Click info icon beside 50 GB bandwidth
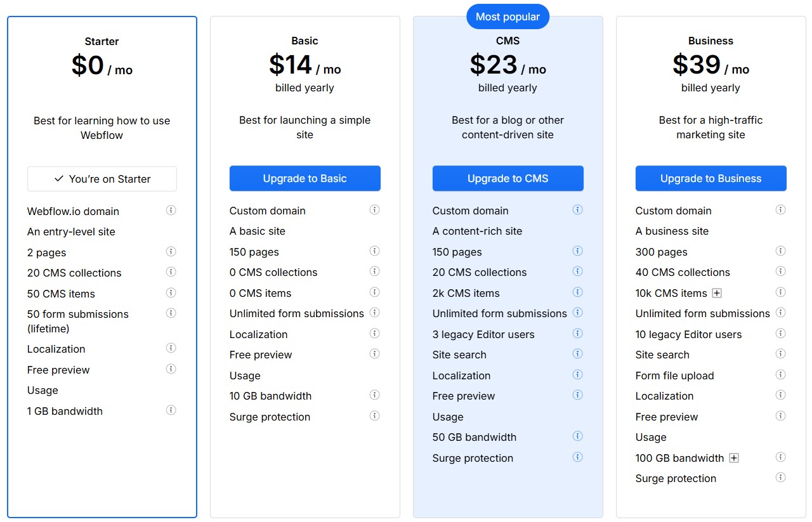 pos(577,436)
